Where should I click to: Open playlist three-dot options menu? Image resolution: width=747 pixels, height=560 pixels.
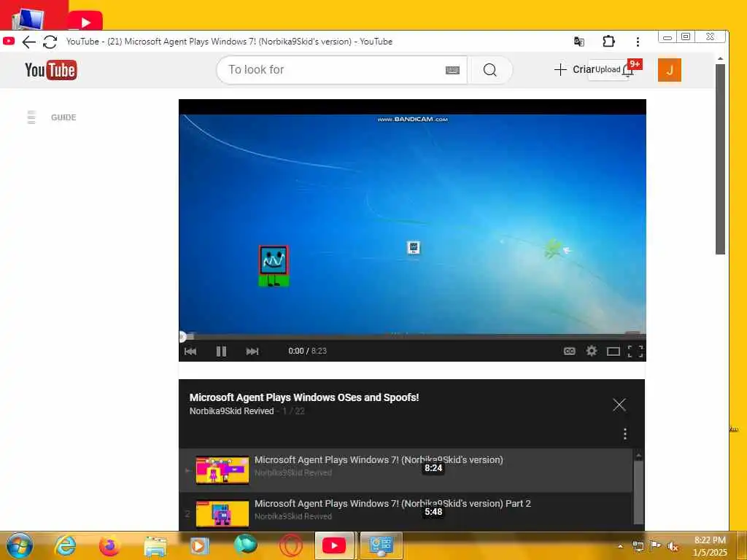(625, 433)
